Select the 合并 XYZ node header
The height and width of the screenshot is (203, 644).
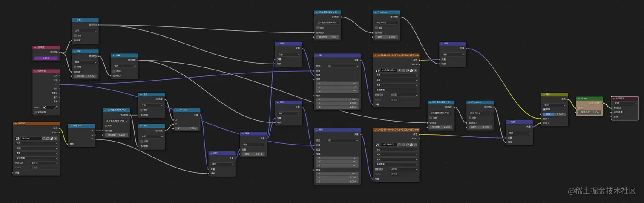pos(187,110)
